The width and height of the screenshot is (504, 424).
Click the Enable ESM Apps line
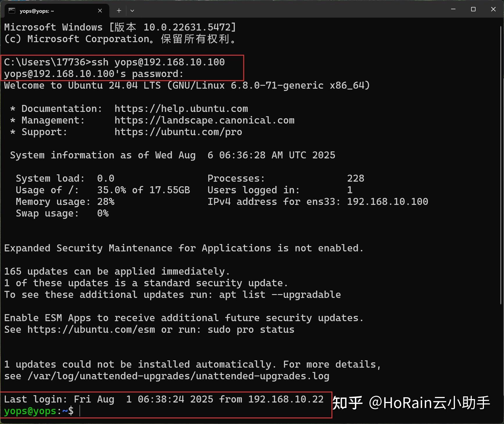point(184,318)
